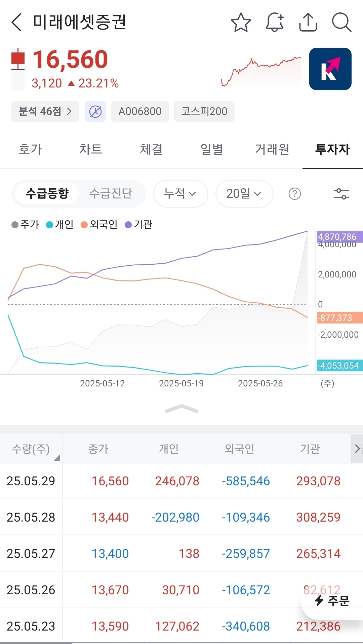Tap the 개인 column header
This screenshot has height=644, width=363.
169,449
